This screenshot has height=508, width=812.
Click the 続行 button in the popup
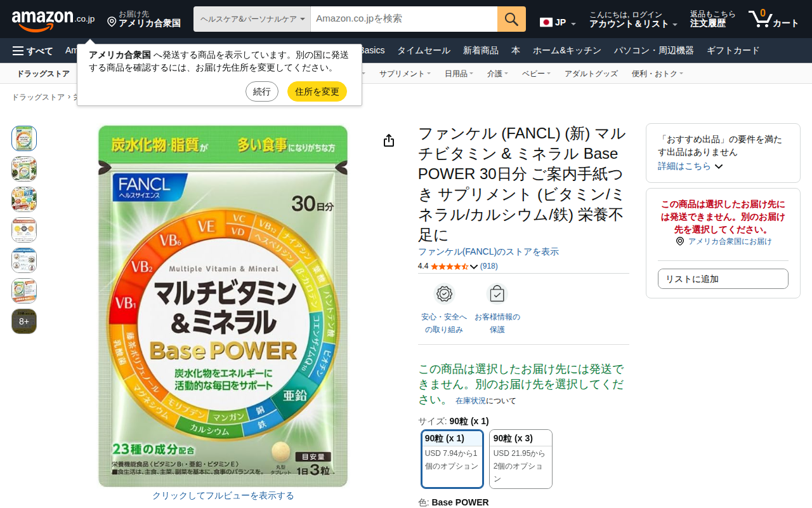262,91
